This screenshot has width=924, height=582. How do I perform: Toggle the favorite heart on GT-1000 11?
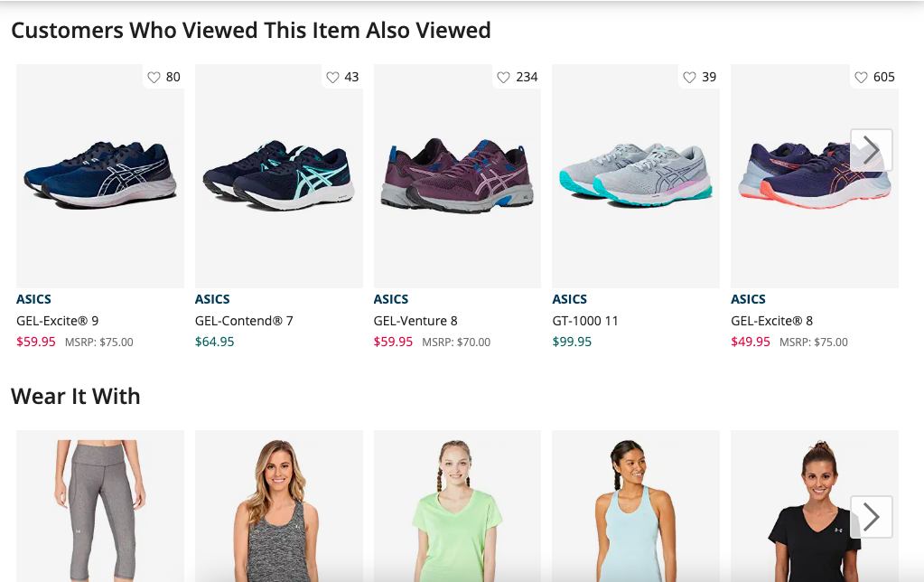690,78
